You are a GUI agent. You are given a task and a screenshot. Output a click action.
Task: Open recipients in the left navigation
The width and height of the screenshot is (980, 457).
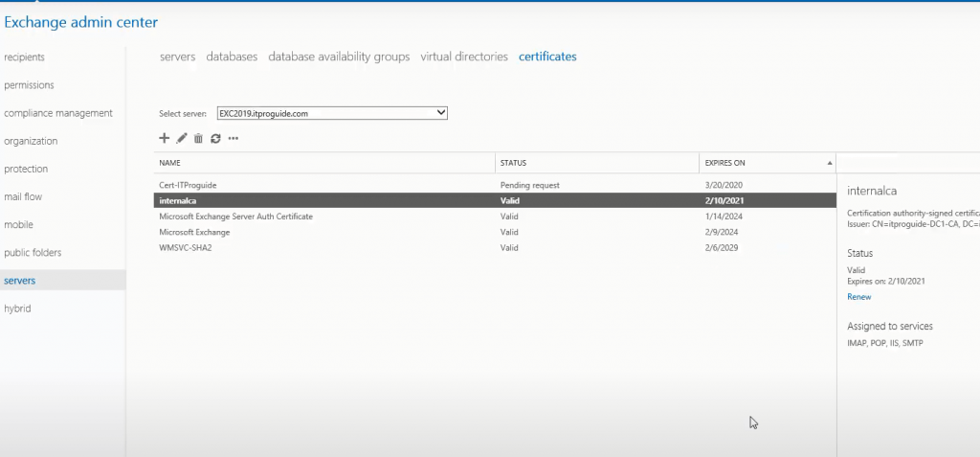(24, 57)
